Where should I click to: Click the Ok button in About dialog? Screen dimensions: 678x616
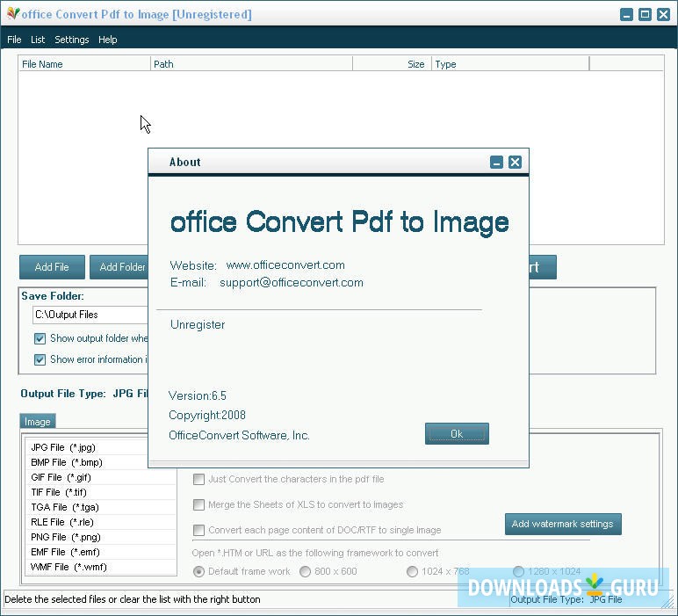pyautogui.click(x=457, y=433)
